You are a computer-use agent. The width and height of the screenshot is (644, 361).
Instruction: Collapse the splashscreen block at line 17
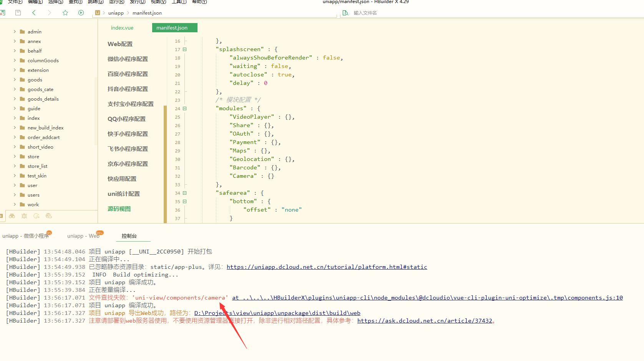(x=185, y=49)
